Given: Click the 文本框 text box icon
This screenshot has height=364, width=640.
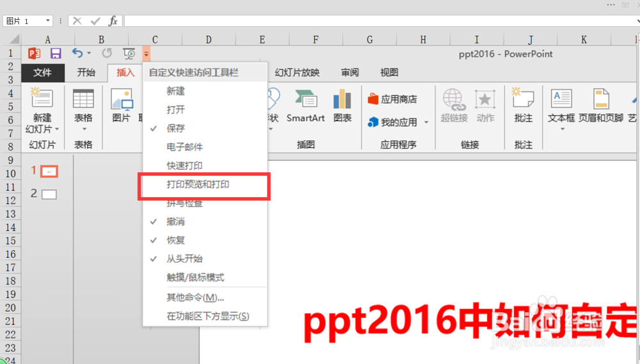Looking at the screenshot, I should pos(561,99).
